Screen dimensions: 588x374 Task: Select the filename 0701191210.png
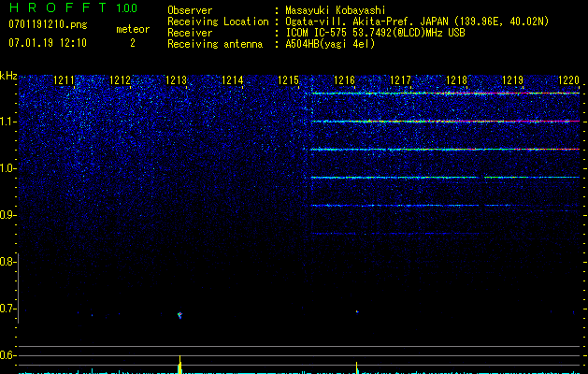(x=48, y=25)
